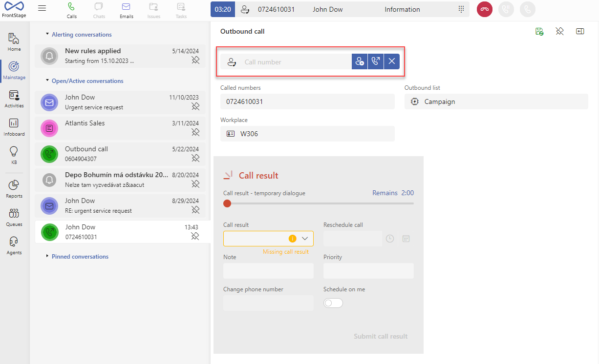Open the Infoboard sidebar item
599x364 pixels.
click(x=14, y=127)
